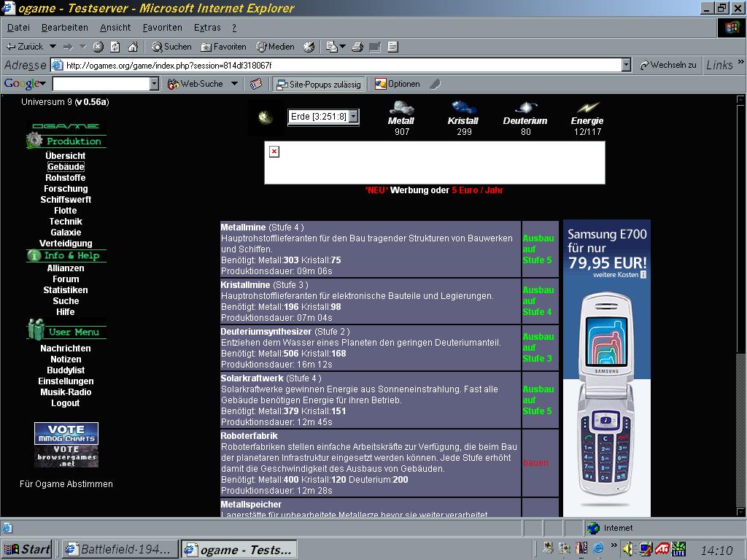Image resolution: width=747 pixels, height=560 pixels.
Task: Open the Bearbeiten menu
Action: click(x=65, y=28)
